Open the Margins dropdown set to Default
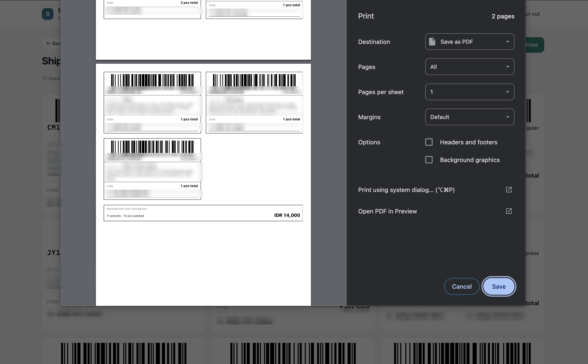Screen dimensions: 588x364 pos(469,117)
